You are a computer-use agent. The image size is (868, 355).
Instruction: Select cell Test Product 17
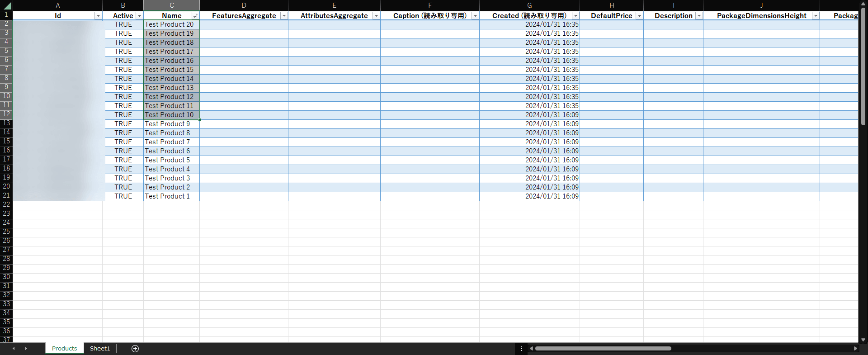(172, 52)
